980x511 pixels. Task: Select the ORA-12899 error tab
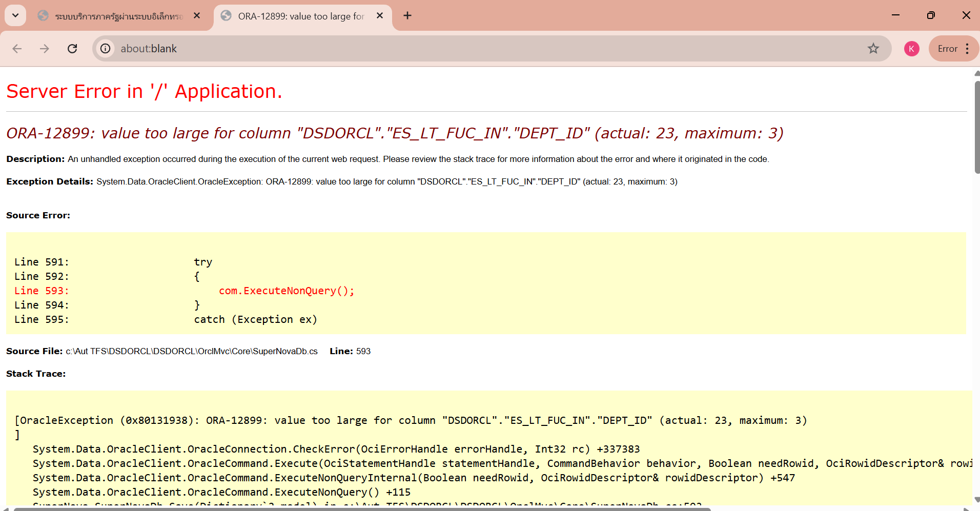click(301, 16)
